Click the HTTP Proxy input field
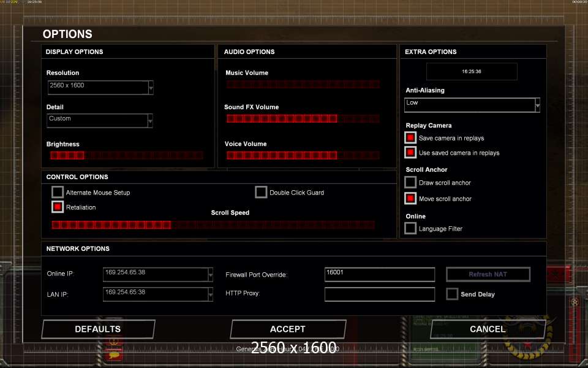The height and width of the screenshot is (368, 588). (x=380, y=294)
